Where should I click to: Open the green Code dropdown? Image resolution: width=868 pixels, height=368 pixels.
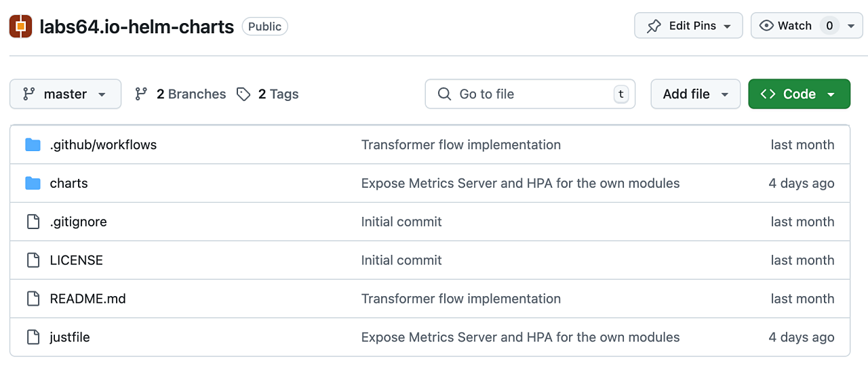pos(799,94)
